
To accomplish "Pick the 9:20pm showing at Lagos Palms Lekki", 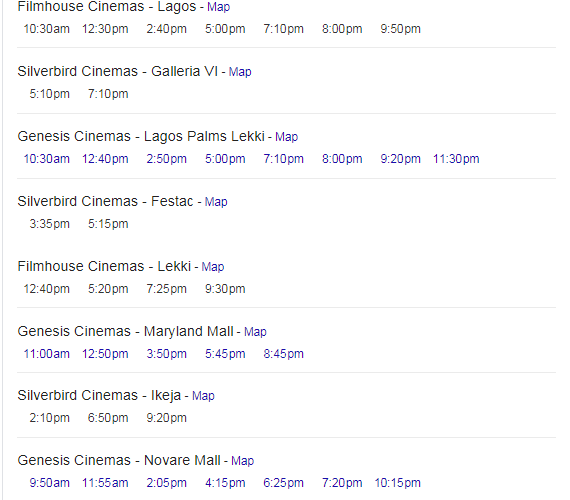I will pyautogui.click(x=400, y=159).
